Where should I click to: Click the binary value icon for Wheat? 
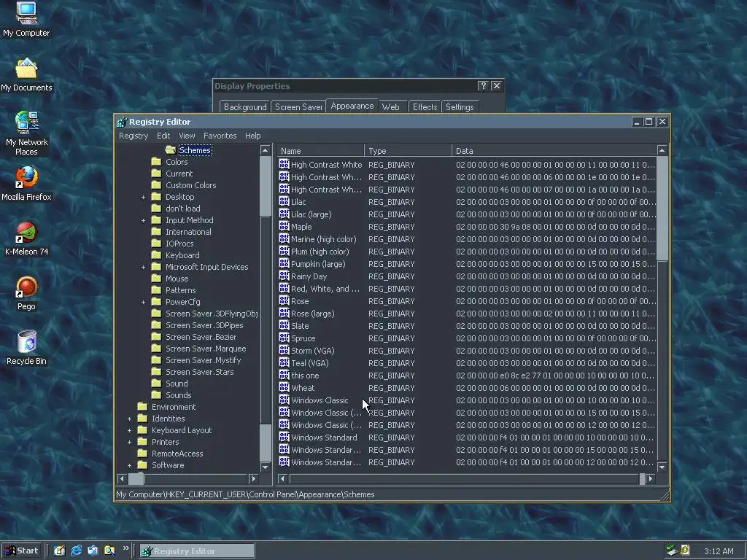(x=284, y=387)
